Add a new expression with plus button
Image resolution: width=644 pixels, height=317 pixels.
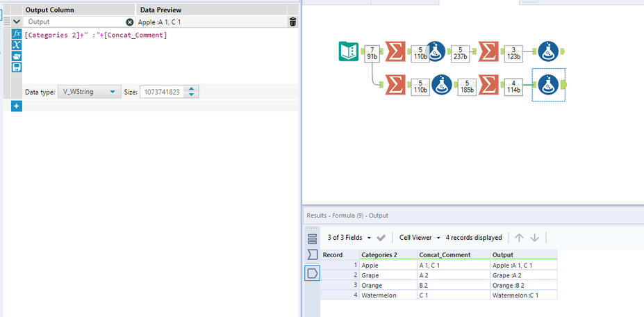coord(17,106)
